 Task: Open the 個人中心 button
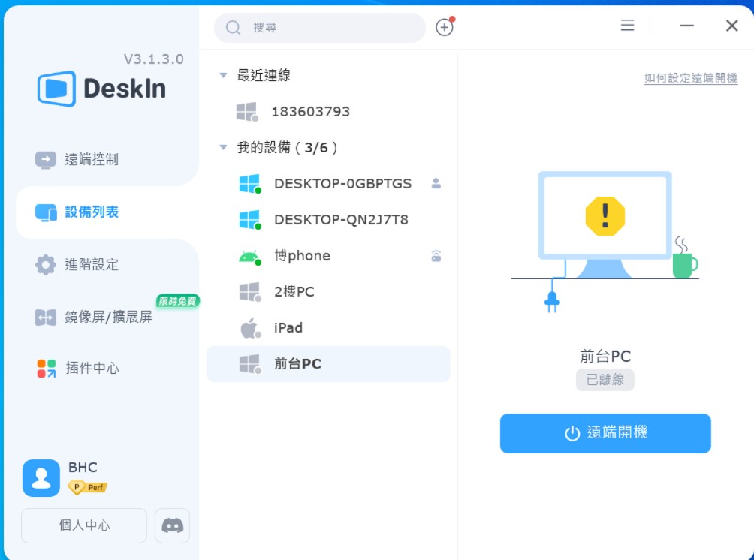point(84,525)
